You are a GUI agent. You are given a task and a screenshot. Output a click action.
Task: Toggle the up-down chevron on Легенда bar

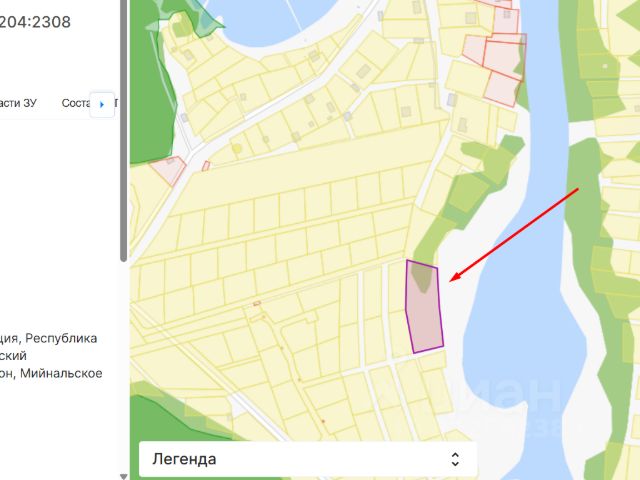(455, 459)
